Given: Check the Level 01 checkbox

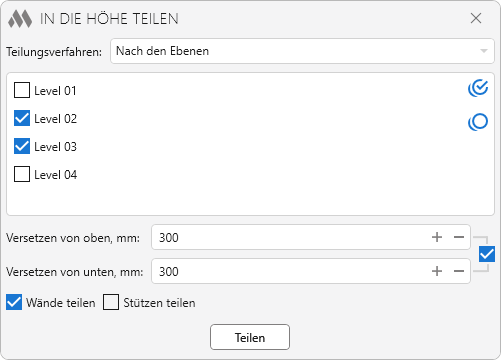Looking at the screenshot, I should click(22, 90).
